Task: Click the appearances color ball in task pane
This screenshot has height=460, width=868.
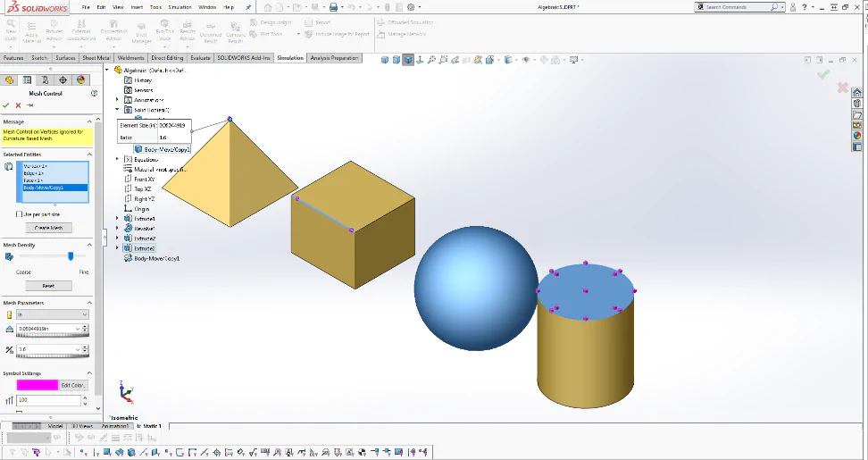Action: click(x=857, y=136)
